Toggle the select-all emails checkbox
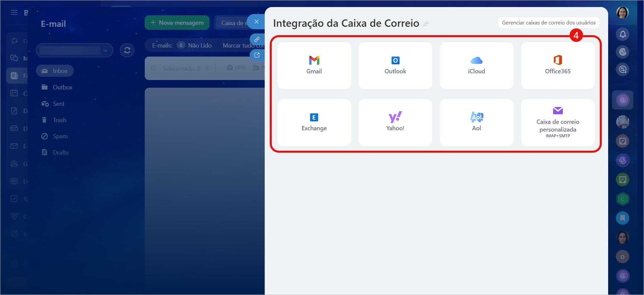Viewport: 644px width, 295px height. click(x=153, y=68)
